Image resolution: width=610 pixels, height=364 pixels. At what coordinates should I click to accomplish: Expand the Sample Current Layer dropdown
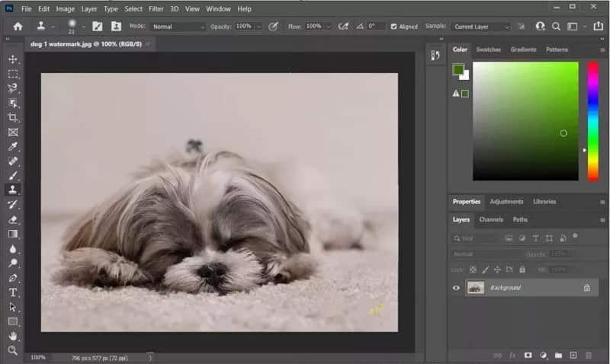click(480, 27)
